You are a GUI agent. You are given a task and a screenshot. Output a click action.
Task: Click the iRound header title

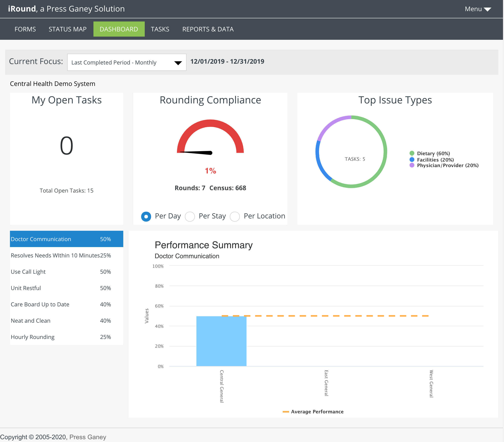(66, 9)
